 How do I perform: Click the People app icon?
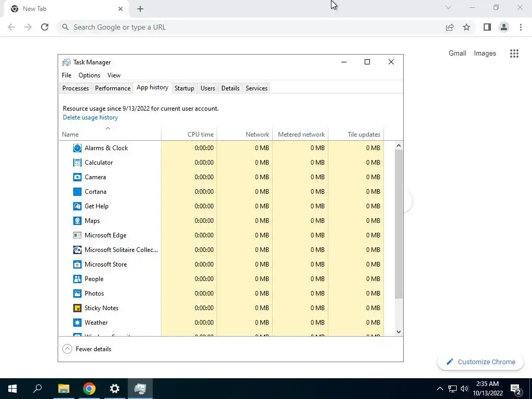coord(77,279)
